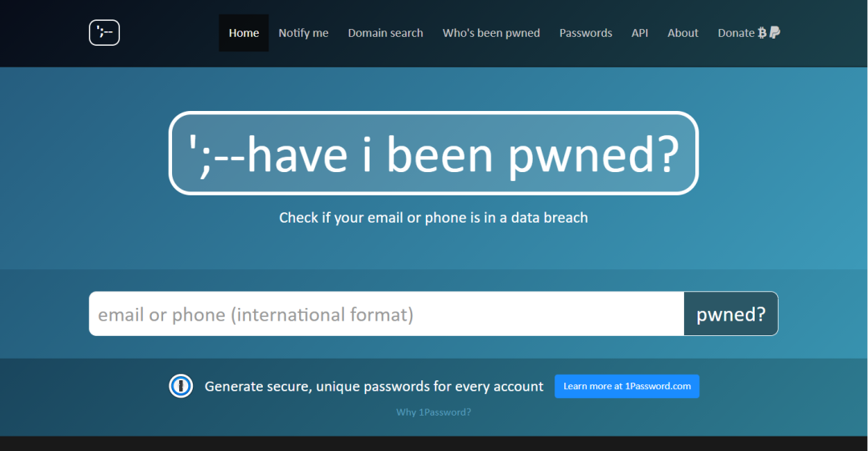Click Learn more at 1Password.com button

(x=627, y=387)
